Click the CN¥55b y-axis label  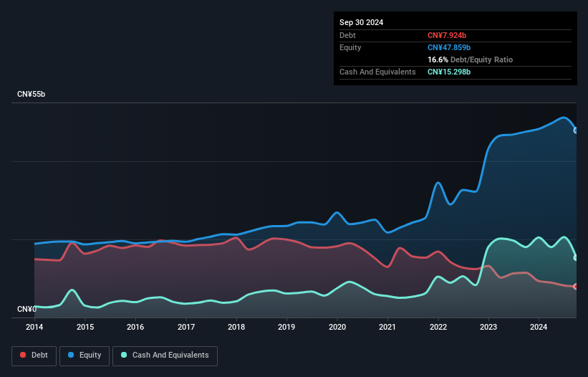(x=31, y=94)
